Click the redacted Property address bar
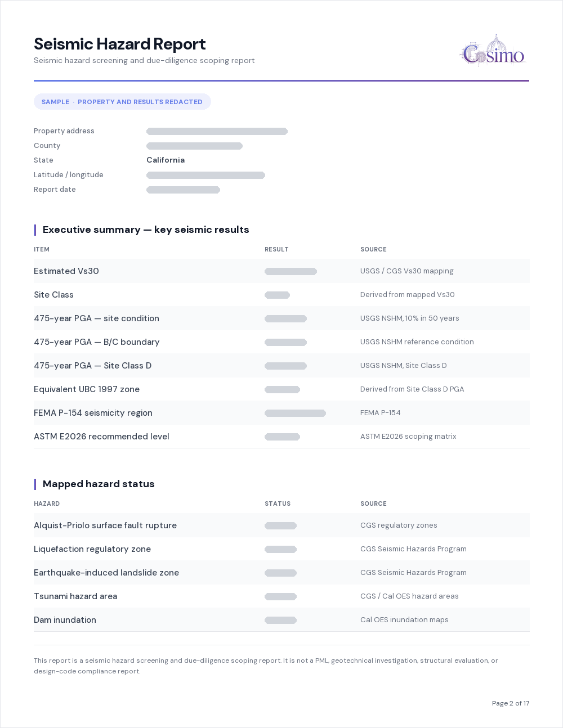The width and height of the screenshot is (563, 728). click(217, 131)
